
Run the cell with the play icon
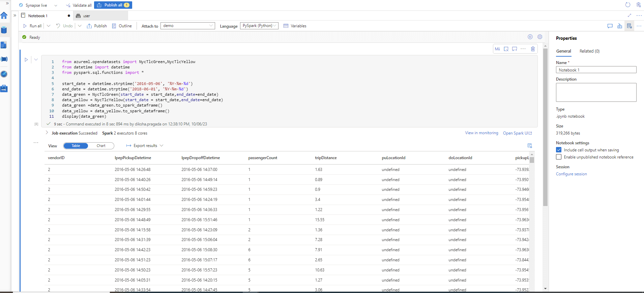26,60
